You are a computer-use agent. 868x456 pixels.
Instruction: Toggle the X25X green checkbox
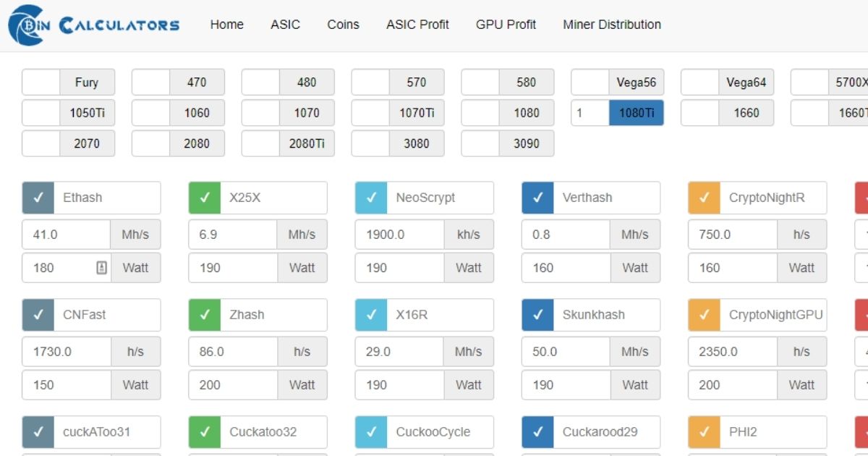pyautogui.click(x=205, y=198)
